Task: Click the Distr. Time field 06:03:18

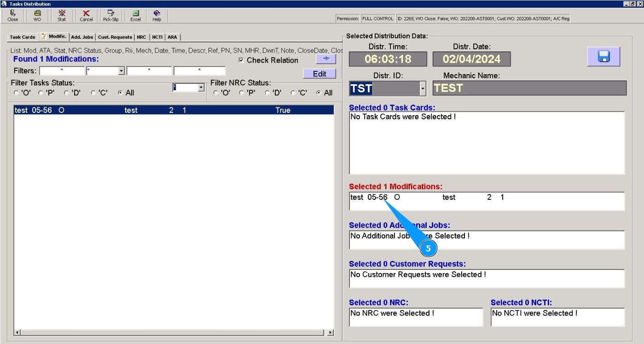Action: [x=388, y=59]
